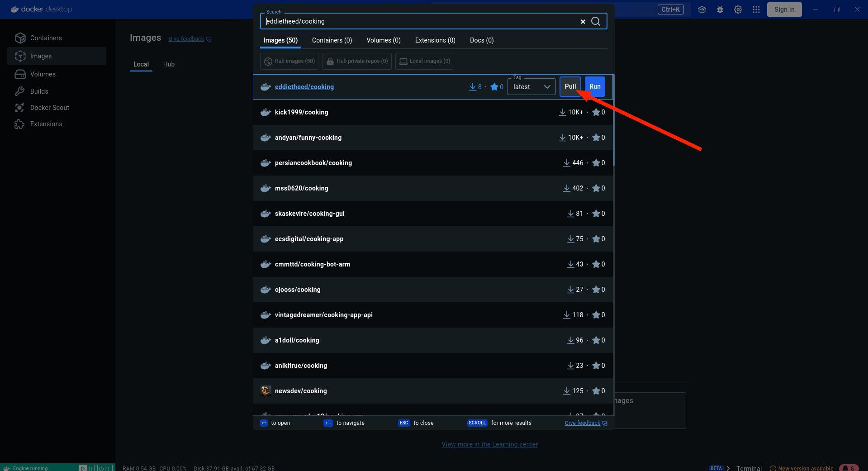Select the andyan/funny-cooking result
This screenshot has height=471, width=868.
pyautogui.click(x=433, y=138)
